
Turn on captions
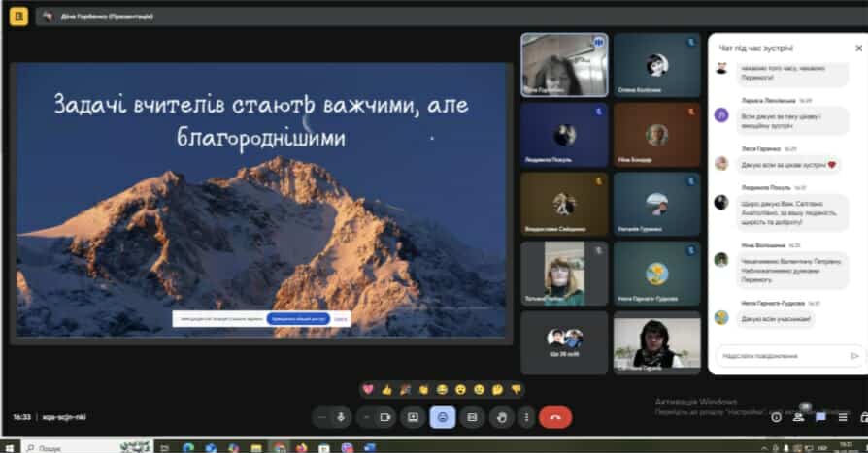(x=472, y=417)
